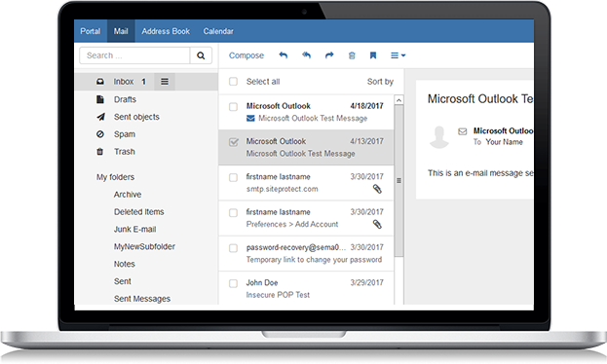
Task: Open the Calendar tab
Action: coord(218,31)
